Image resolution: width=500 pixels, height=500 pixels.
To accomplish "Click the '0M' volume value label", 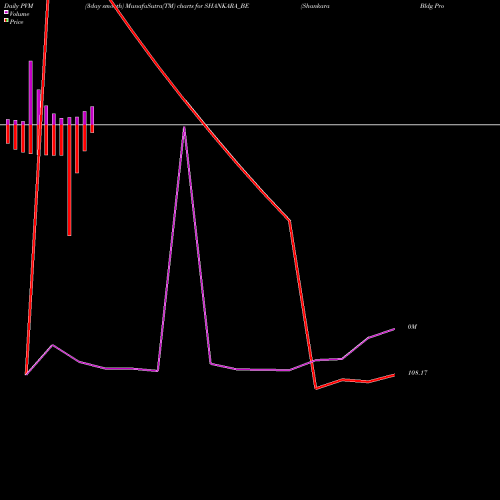I will coord(412,327).
